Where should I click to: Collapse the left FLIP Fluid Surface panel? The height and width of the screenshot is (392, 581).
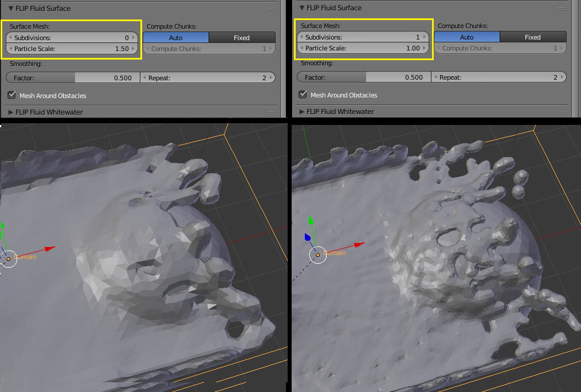11,8
